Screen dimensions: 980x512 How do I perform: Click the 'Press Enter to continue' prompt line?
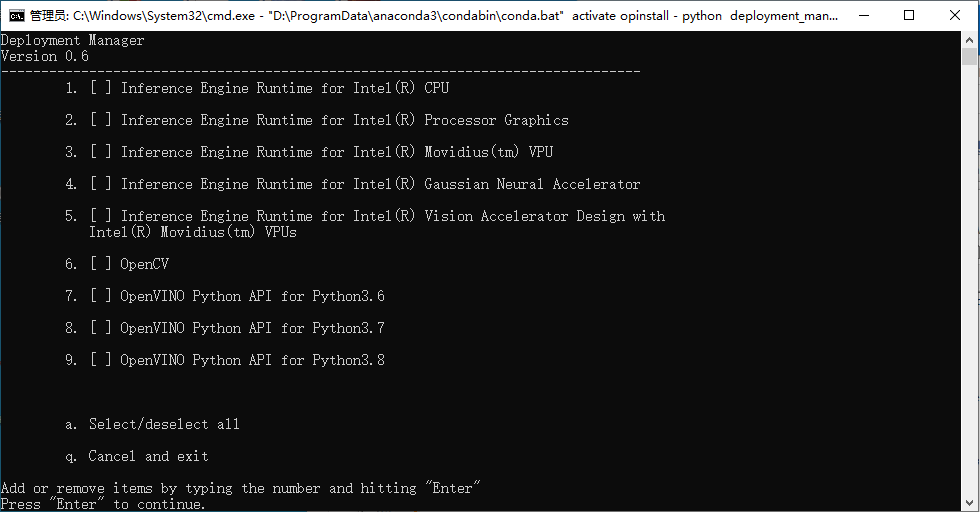[103, 504]
